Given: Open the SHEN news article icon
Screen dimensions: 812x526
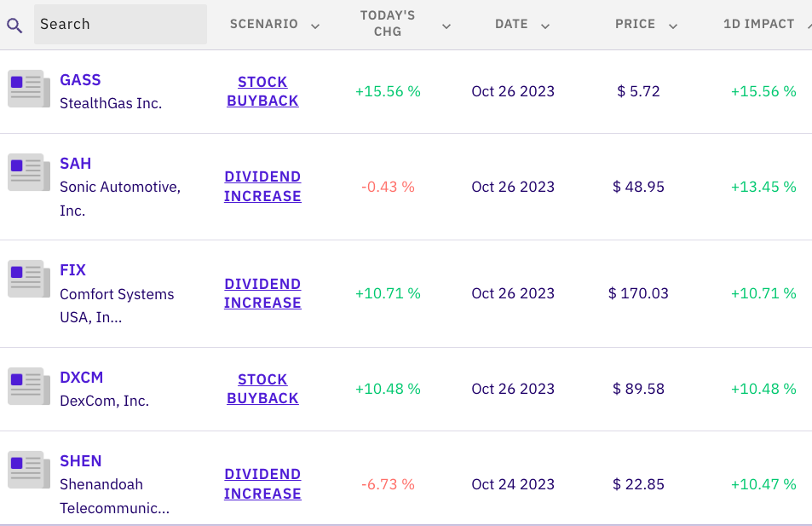Looking at the screenshot, I should 26,470.
